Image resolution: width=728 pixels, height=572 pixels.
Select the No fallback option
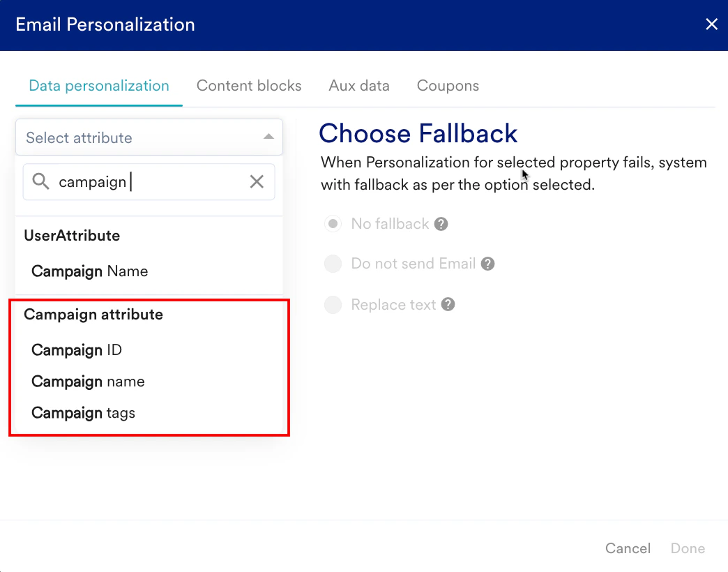tap(333, 223)
